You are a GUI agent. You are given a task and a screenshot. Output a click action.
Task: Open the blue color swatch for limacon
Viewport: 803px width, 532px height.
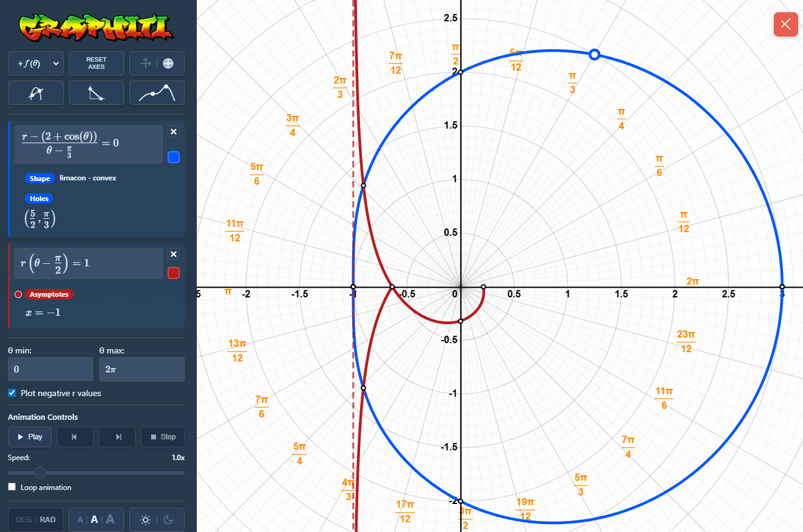coord(174,158)
